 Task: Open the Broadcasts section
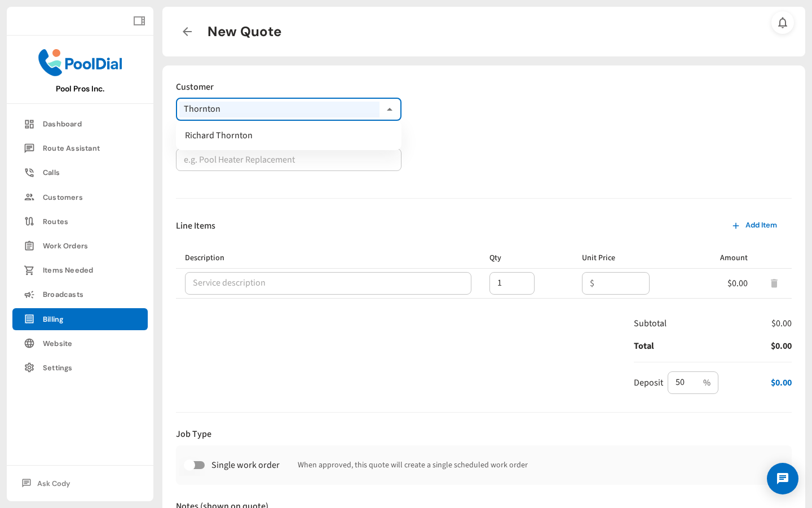(62, 294)
